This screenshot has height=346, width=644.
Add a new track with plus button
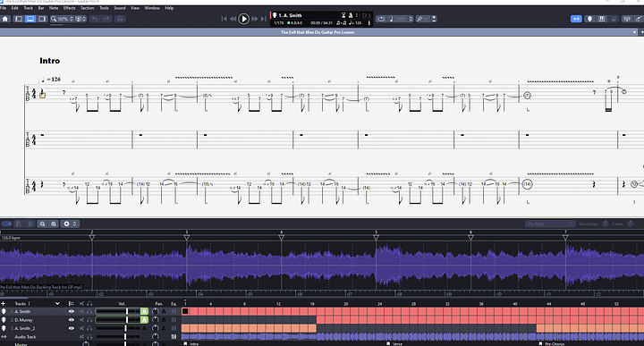[4, 304]
